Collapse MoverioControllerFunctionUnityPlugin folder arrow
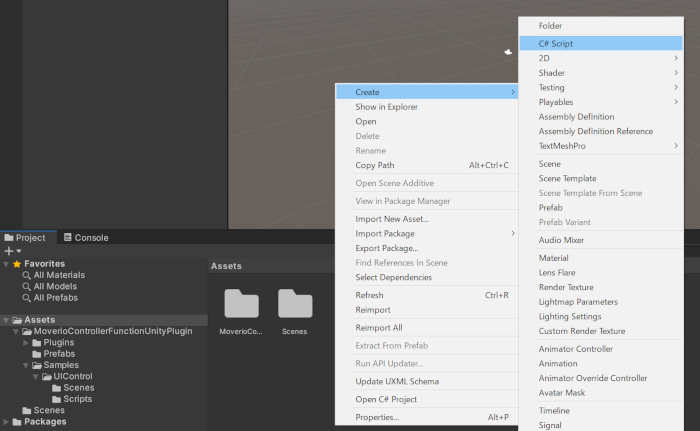Image resolution: width=700 pixels, height=431 pixels. pos(16,331)
